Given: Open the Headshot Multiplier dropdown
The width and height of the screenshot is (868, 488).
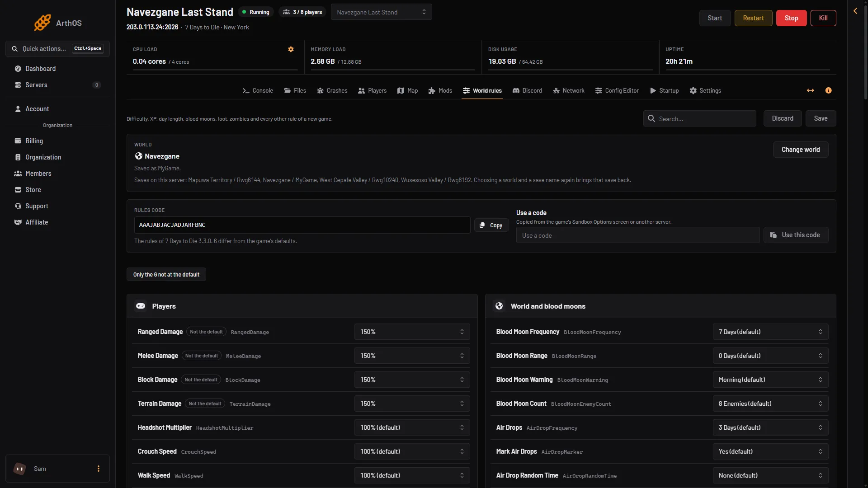Looking at the screenshot, I should click(412, 427).
